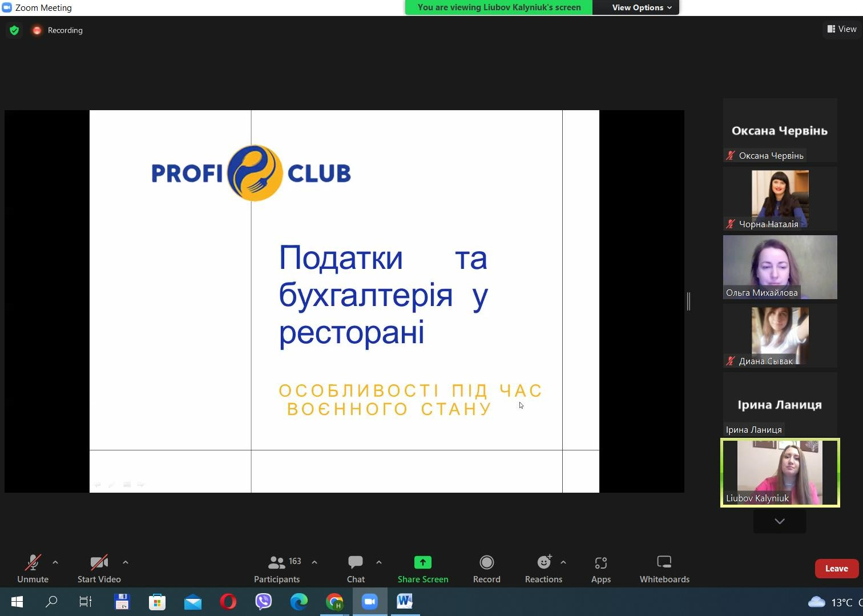Viewport: 863px width, 616px height.
Task: Expand chat options arrow next to Chat
Action: click(x=379, y=562)
